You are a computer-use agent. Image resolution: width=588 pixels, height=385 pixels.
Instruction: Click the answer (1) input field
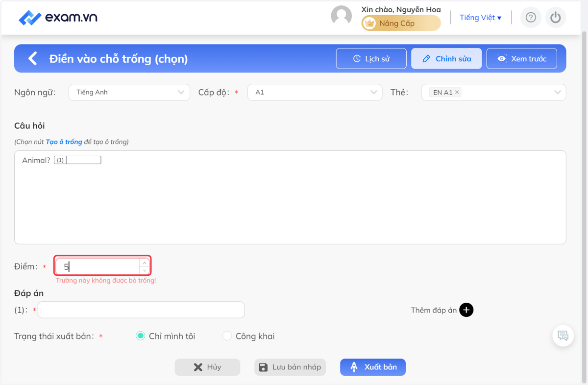[141, 310]
